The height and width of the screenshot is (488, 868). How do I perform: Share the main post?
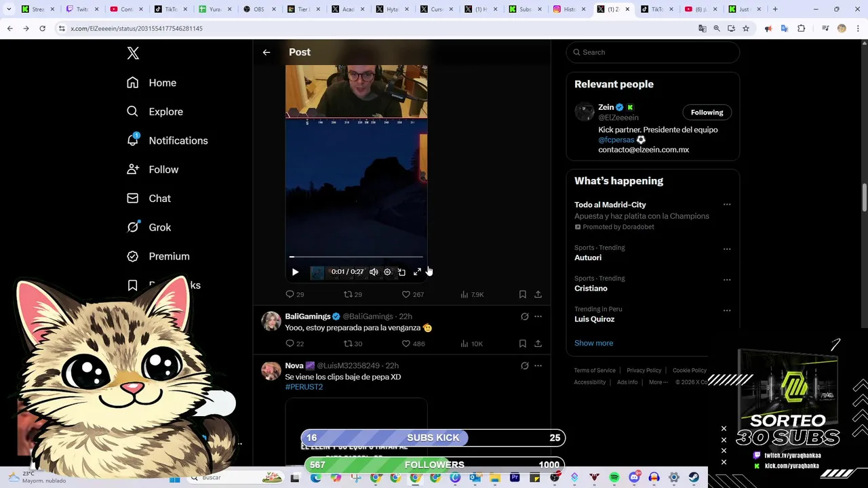click(x=538, y=294)
